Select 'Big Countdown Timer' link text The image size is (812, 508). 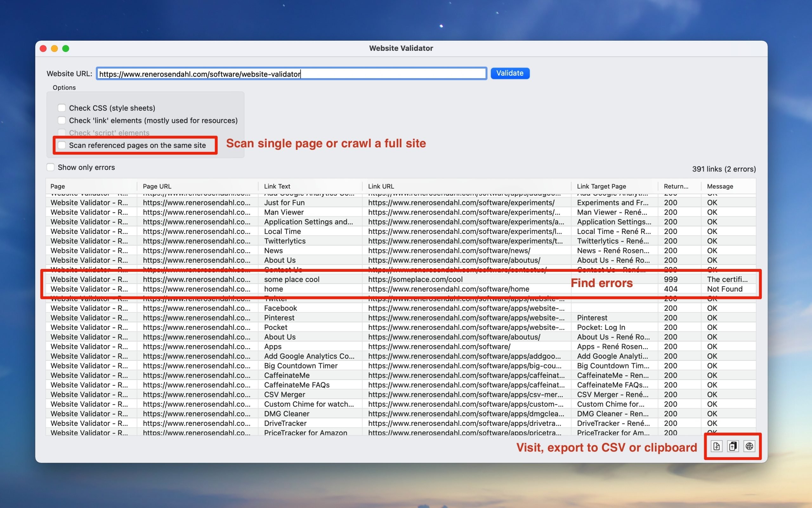301,365
